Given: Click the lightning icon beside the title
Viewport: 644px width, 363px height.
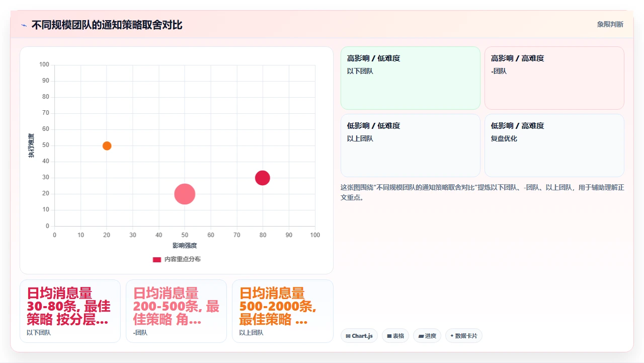Looking at the screenshot, I should pyautogui.click(x=24, y=25).
